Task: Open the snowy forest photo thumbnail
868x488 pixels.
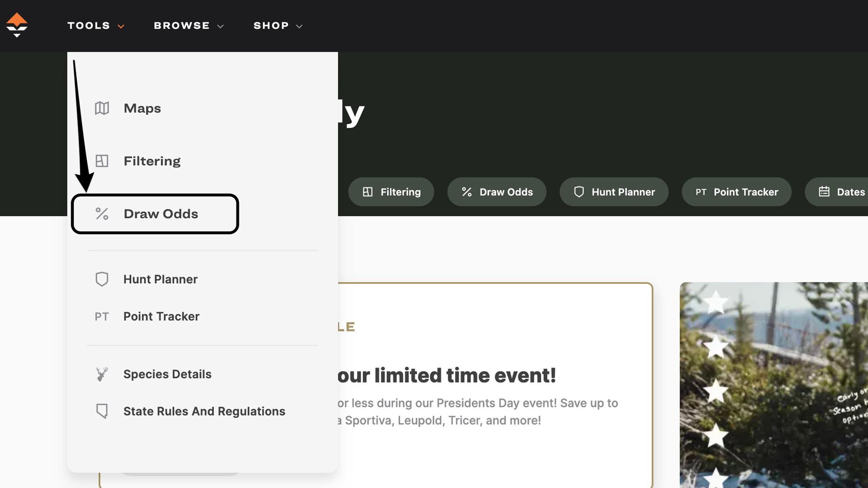Action: [773, 385]
